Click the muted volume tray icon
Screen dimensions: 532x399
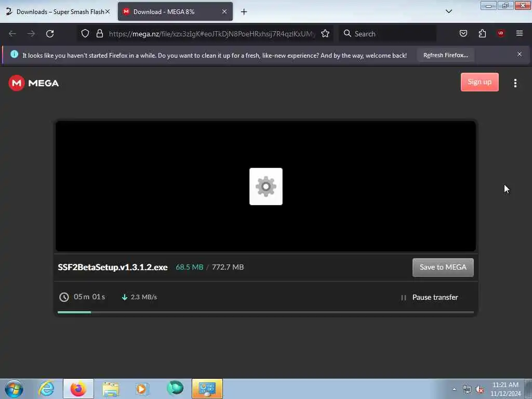click(x=480, y=390)
